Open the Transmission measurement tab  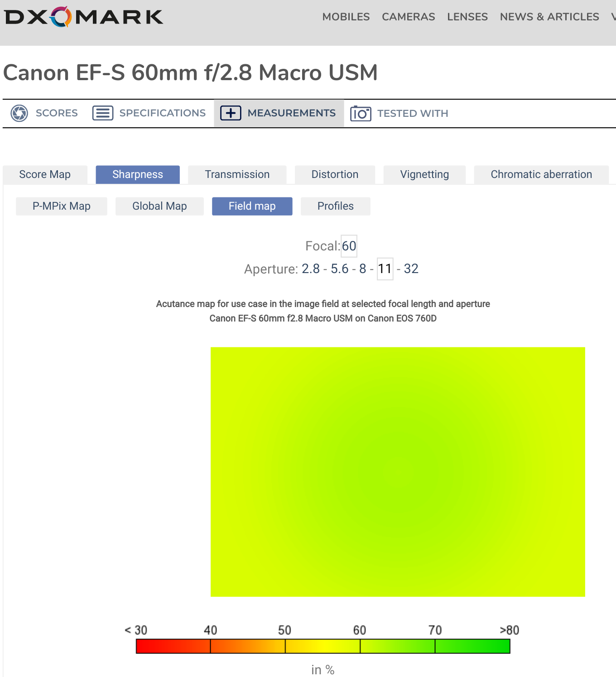click(x=237, y=174)
